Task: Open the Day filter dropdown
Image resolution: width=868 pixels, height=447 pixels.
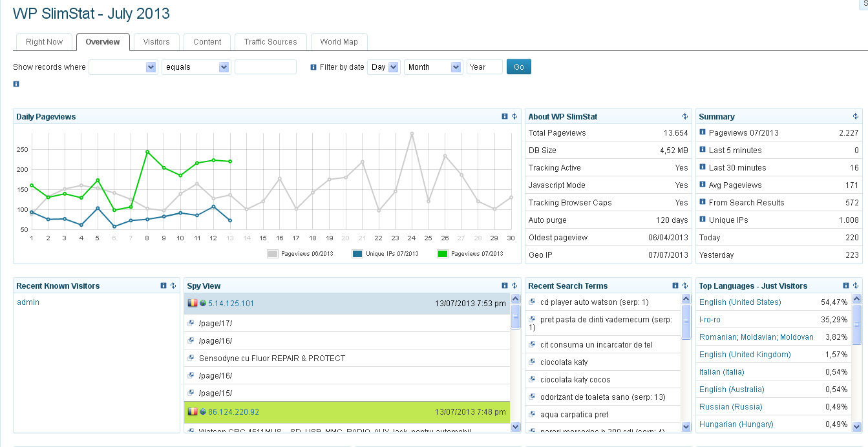Action: pos(384,67)
